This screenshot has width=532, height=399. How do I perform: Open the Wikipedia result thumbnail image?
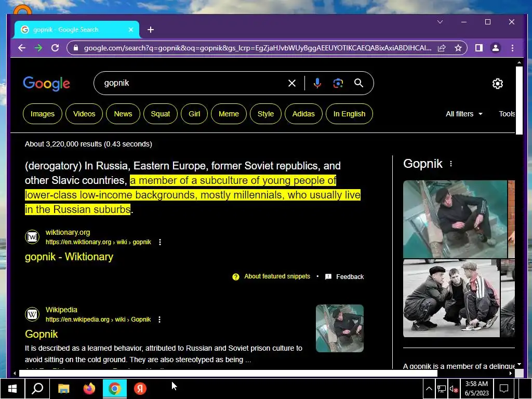click(x=340, y=328)
